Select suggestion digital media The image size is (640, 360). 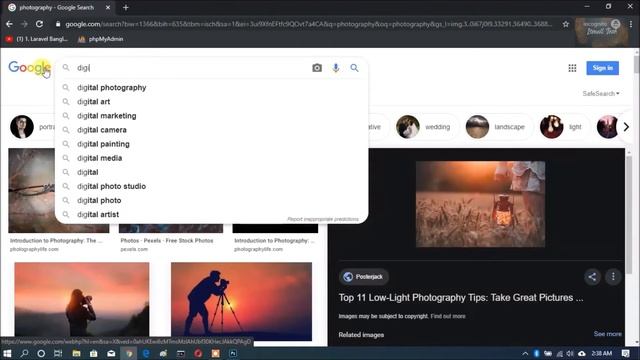tap(211, 158)
